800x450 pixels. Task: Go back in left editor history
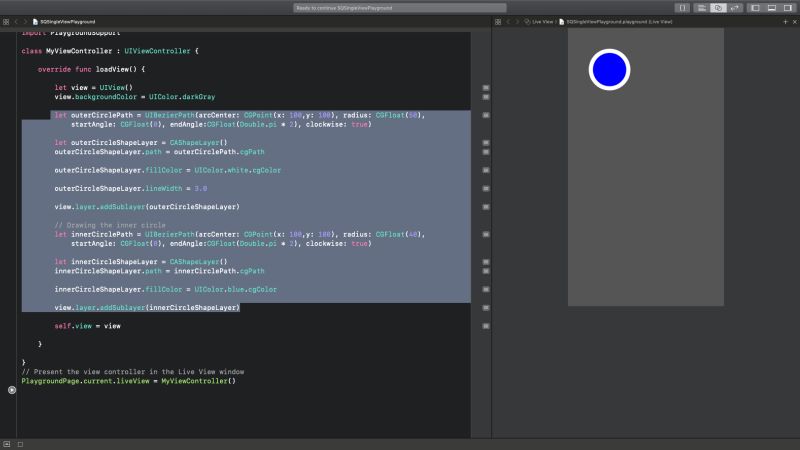coord(16,22)
